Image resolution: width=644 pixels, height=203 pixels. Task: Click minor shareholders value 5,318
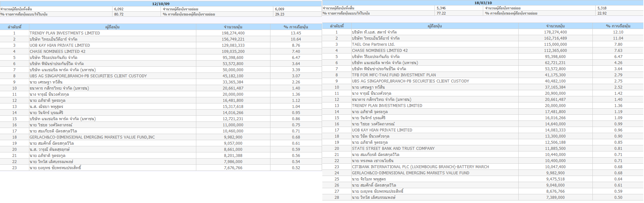coord(602,8)
